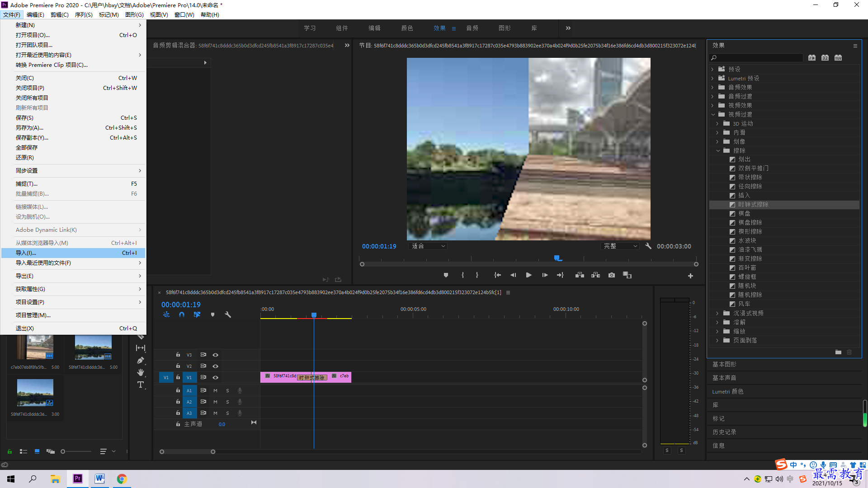This screenshot has height=488, width=868.
Task: Expand the 溶解 folder
Action: click(717, 322)
